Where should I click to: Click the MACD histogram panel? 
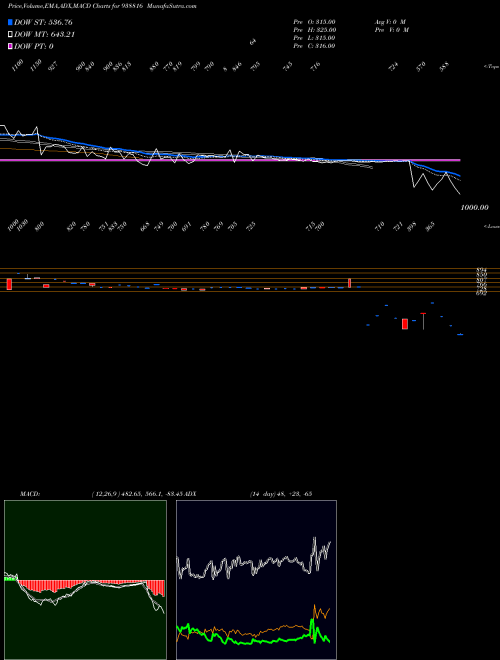85,580
